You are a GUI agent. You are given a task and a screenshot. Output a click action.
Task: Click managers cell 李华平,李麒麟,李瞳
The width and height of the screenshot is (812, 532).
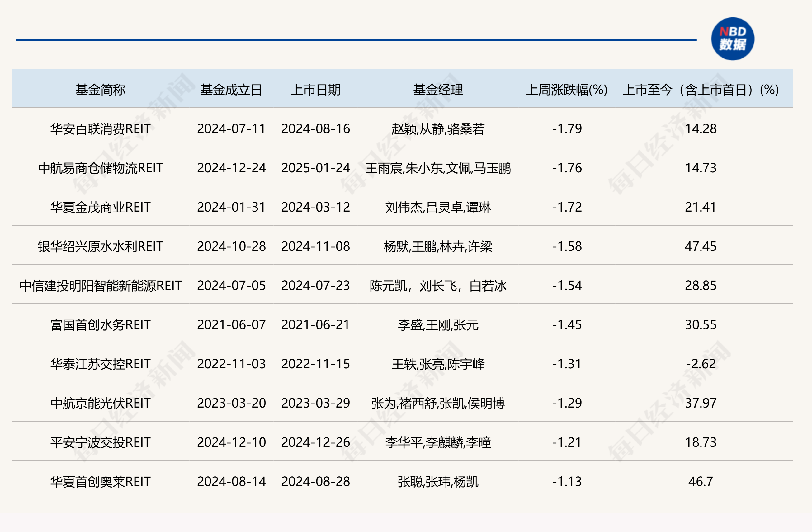(438, 443)
